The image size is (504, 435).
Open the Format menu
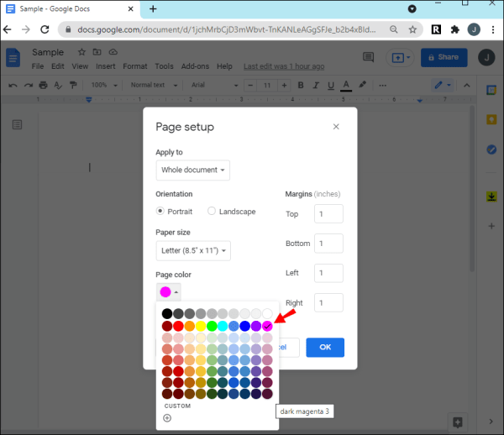point(134,66)
